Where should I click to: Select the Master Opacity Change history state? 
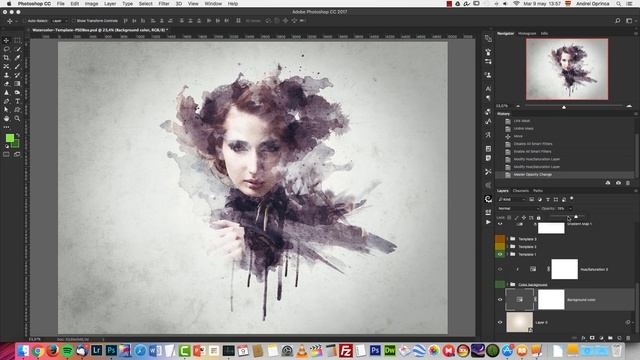[x=565, y=175]
